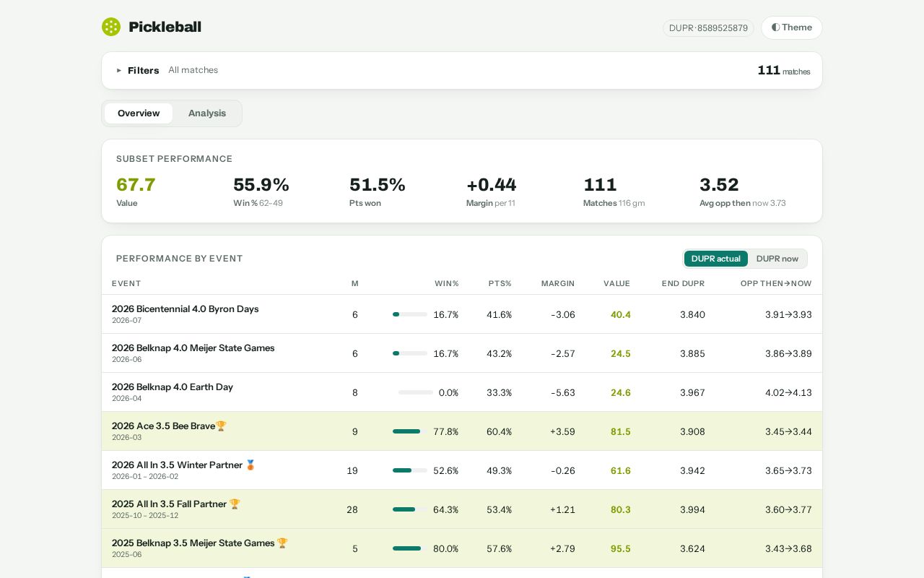Click the Pickleball ball logo icon
This screenshot has width=924, height=578.
pyautogui.click(x=111, y=27)
